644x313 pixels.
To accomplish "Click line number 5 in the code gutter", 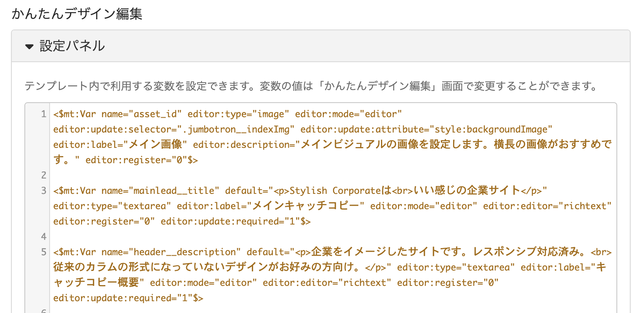I will [44, 252].
